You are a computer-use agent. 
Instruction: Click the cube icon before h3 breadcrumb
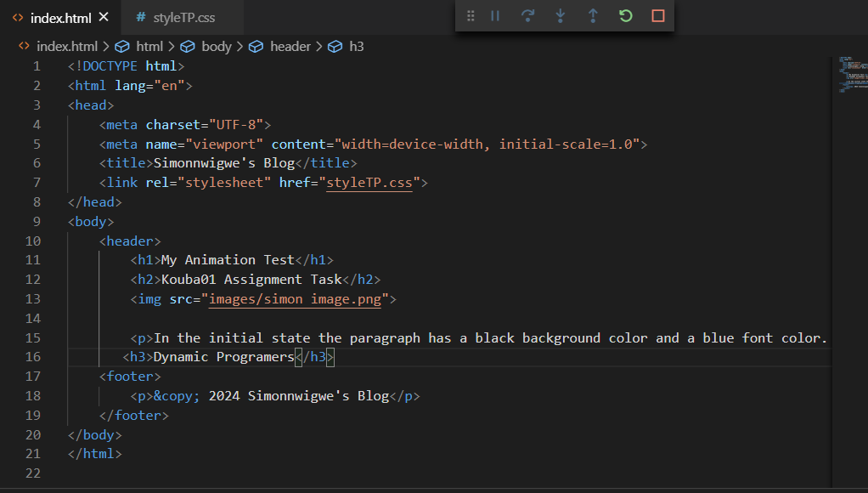(x=335, y=47)
